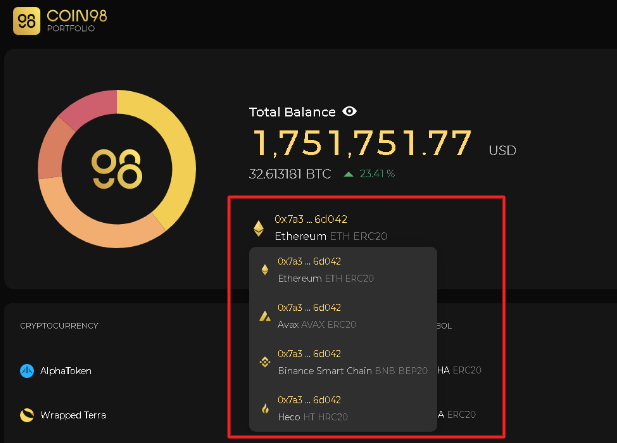Choose the Avax AVAX ERC20 wallet option
This screenshot has height=443, width=617.
coord(343,316)
